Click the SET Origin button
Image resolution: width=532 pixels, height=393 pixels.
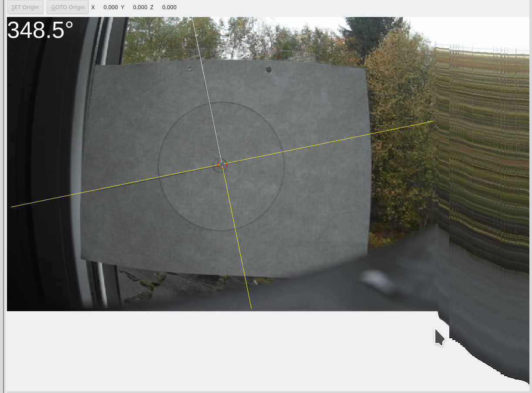pos(25,7)
